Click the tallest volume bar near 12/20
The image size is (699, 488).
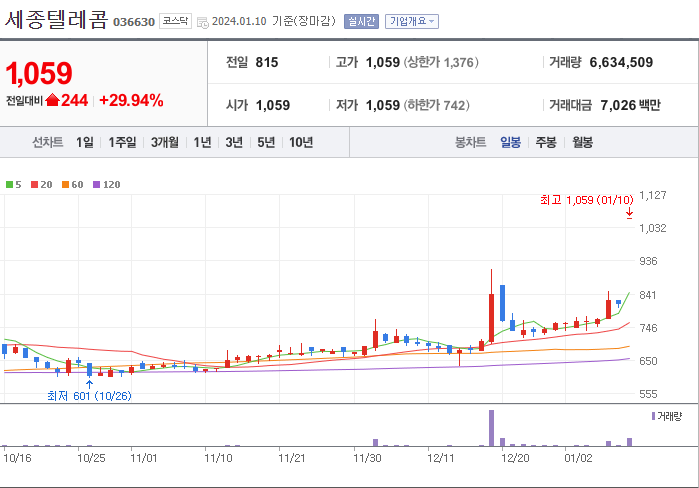(x=491, y=428)
